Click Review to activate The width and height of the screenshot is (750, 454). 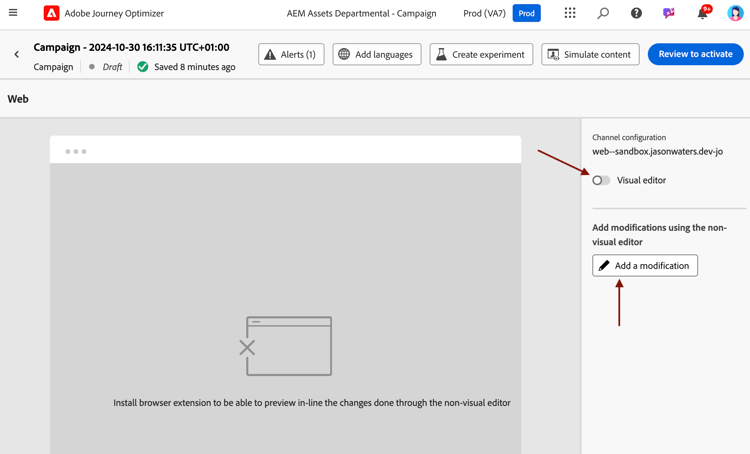(x=695, y=54)
